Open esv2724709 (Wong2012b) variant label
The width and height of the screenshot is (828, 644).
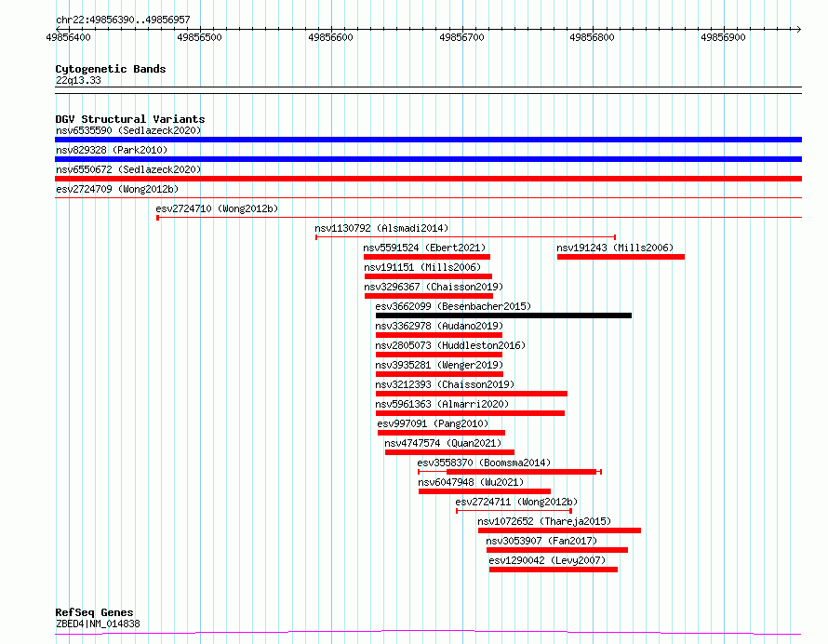tap(117, 189)
